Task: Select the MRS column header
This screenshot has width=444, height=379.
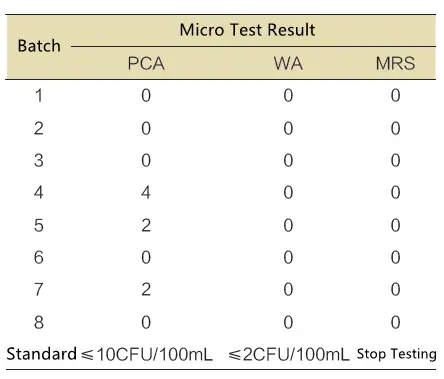Action: point(395,63)
